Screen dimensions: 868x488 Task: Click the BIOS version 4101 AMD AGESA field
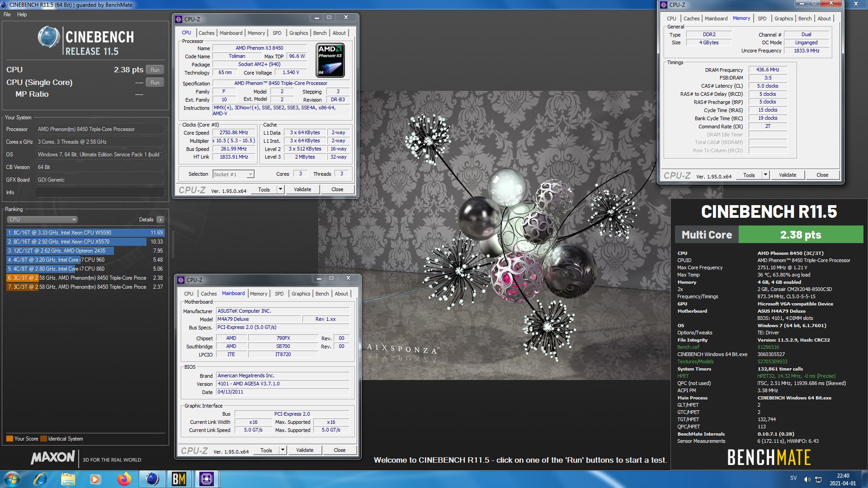(x=283, y=384)
